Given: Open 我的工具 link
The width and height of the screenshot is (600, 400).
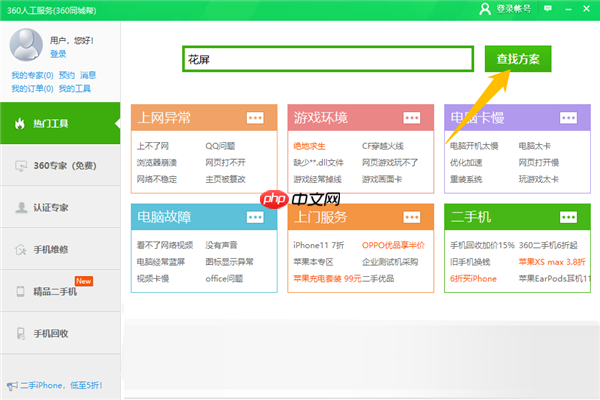Looking at the screenshot, I should (x=75, y=89).
